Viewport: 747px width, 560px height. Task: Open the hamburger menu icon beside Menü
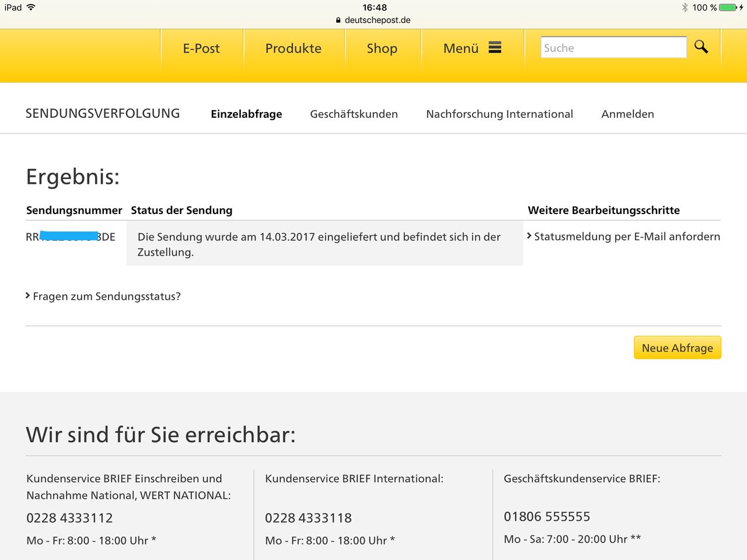click(x=495, y=48)
